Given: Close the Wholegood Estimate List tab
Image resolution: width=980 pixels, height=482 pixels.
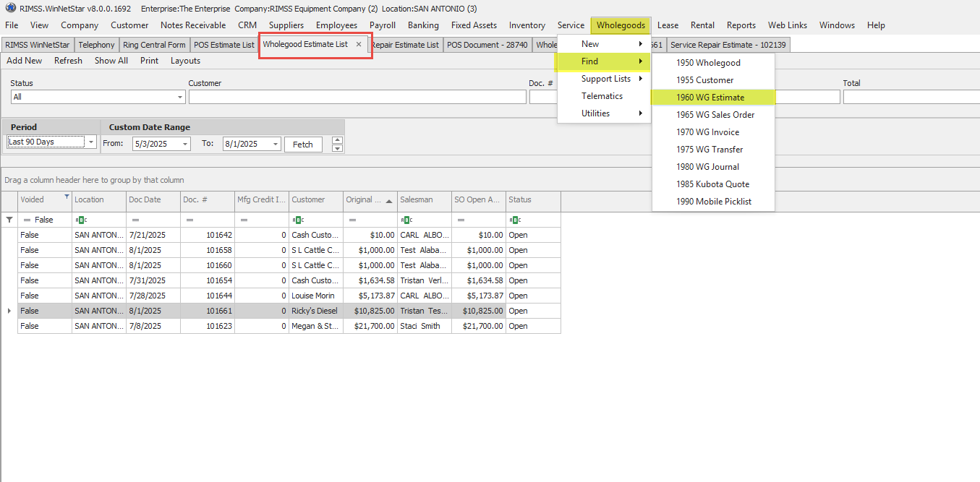Looking at the screenshot, I should click(x=359, y=44).
